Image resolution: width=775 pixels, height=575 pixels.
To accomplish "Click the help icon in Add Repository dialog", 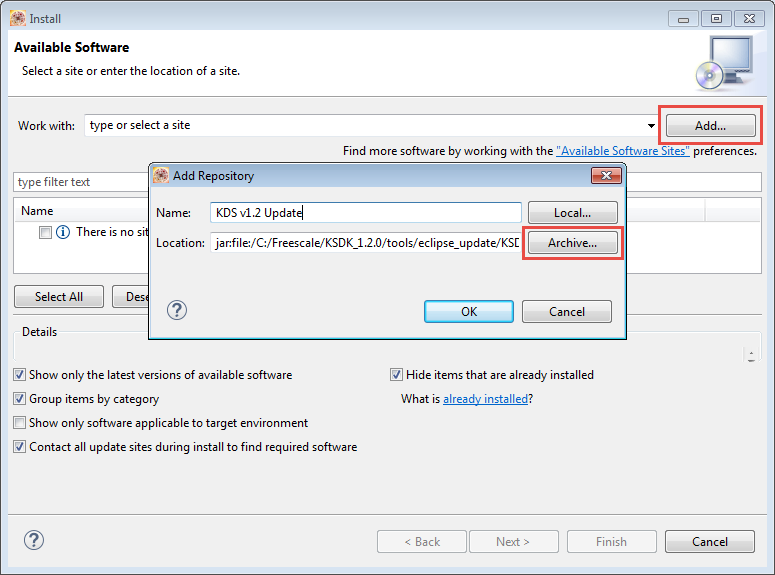I will [177, 310].
